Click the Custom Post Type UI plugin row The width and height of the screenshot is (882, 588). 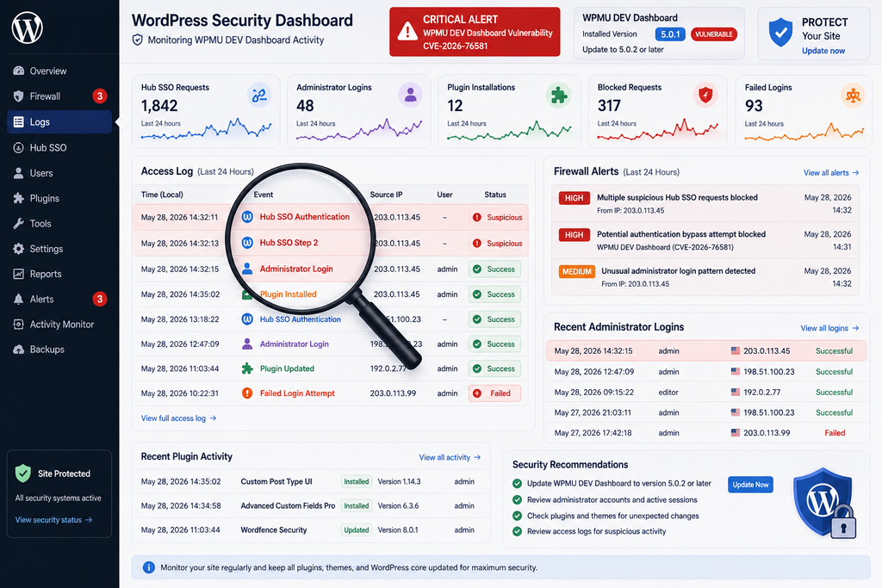click(310, 482)
